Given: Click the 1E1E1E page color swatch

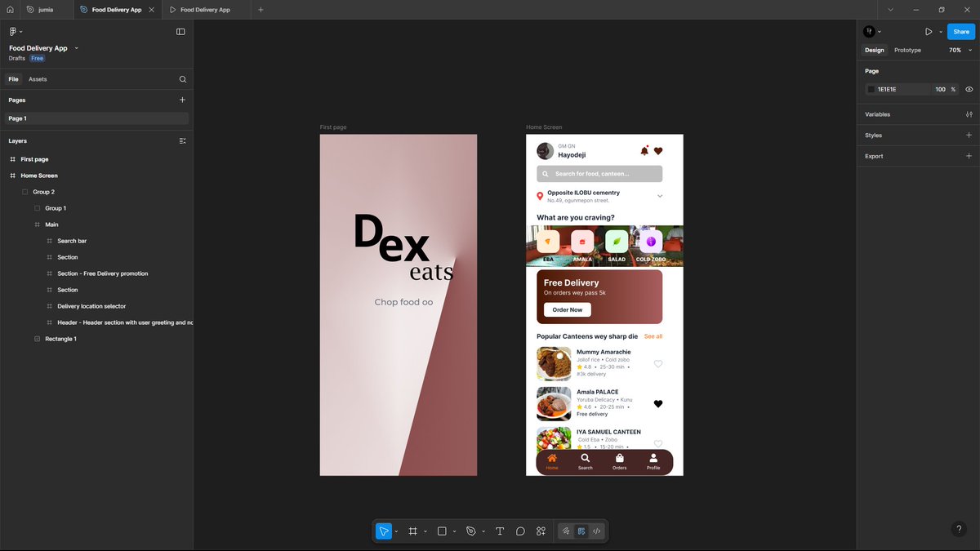Looking at the screenshot, I should pyautogui.click(x=870, y=89).
